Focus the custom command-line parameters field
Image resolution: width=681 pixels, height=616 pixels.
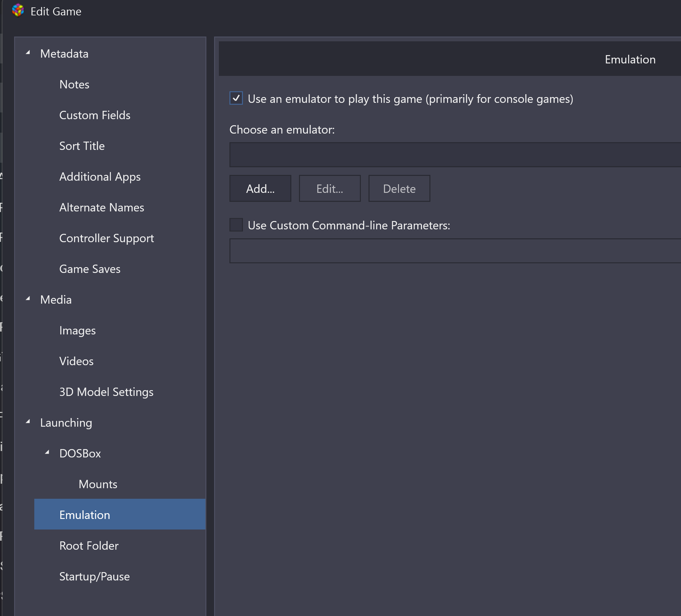tap(455, 251)
